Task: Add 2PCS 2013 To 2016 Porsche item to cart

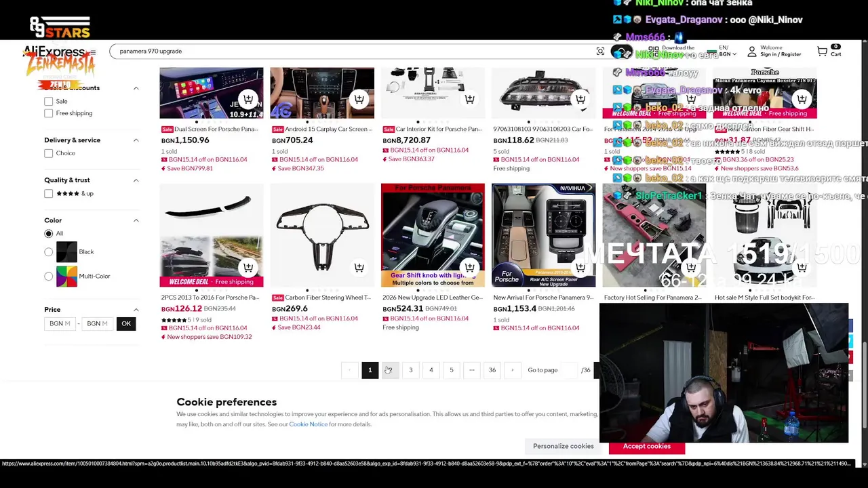Action: [x=248, y=268]
